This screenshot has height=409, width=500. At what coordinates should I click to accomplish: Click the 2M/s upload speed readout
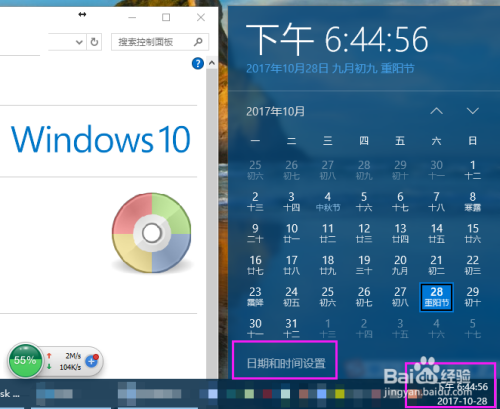click(x=73, y=356)
